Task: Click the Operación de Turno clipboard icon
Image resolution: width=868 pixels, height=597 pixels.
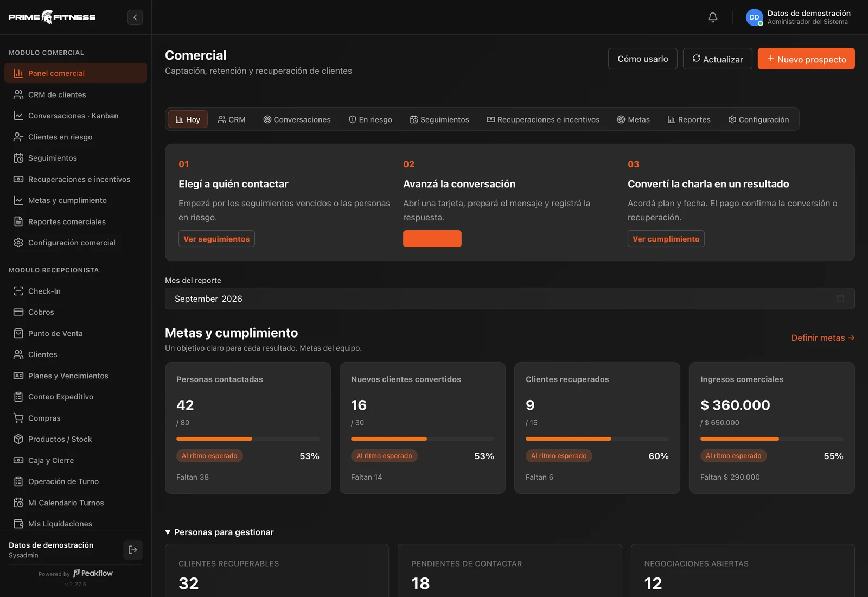Action: click(18, 481)
